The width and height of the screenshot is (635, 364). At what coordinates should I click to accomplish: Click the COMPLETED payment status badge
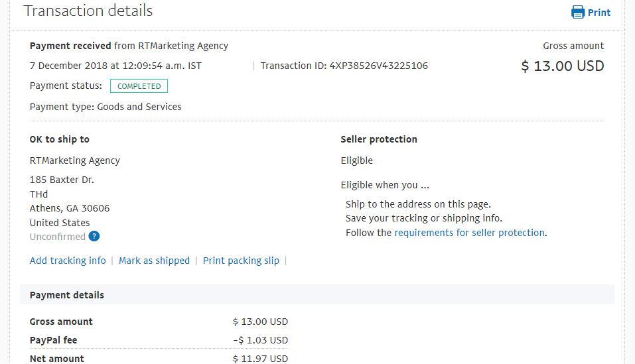coord(139,86)
